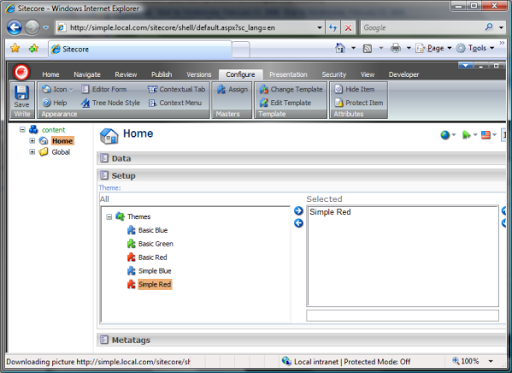
Task: Click the Print icon in the browser toolbar
Action: click(396, 48)
